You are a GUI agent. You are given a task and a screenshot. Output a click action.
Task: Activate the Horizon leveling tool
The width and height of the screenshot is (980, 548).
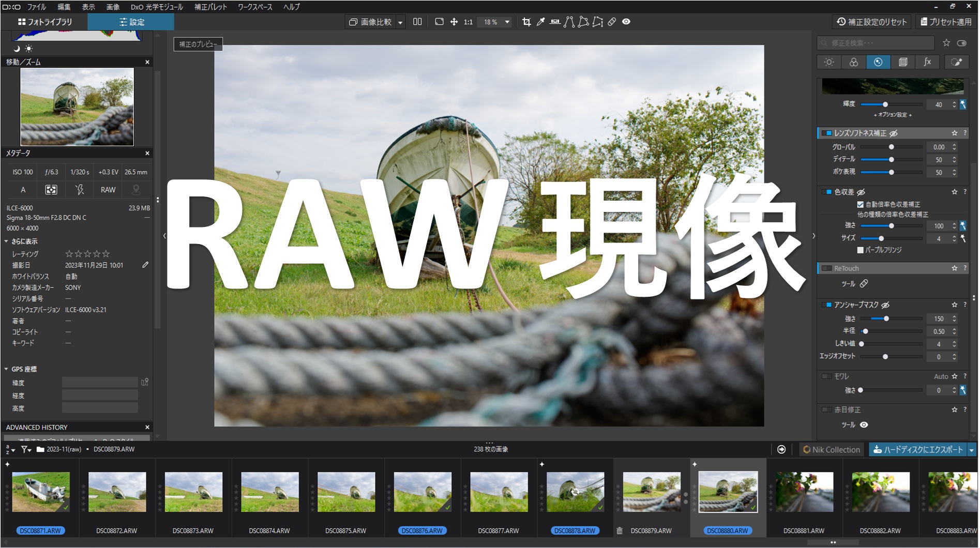555,22
